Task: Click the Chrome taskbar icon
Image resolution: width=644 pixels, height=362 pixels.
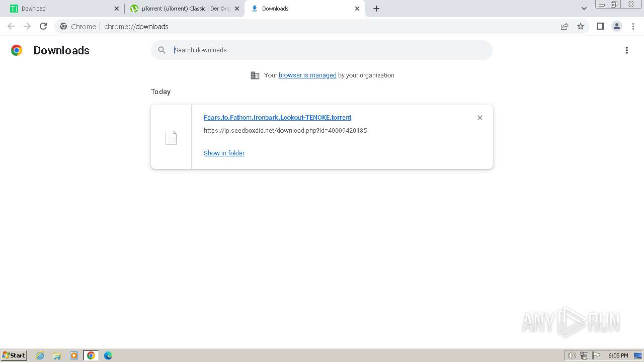Action: (x=91, y=355)
